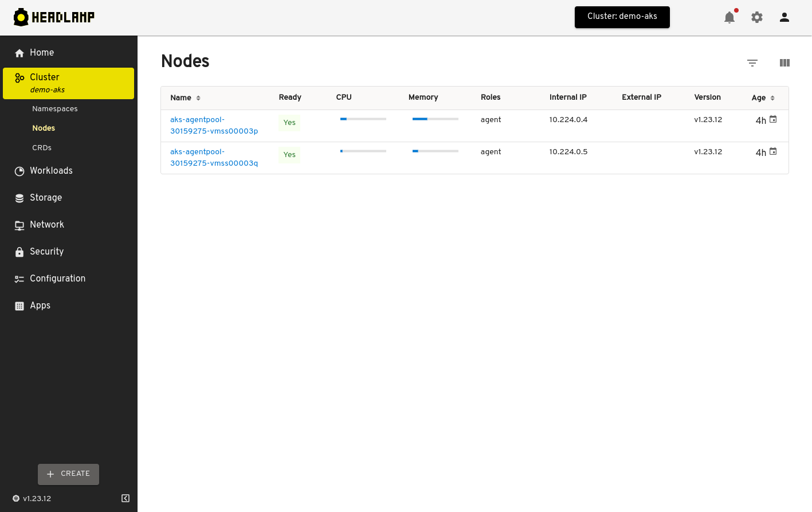The height and width of the screenshot is (512, 812).
Task: Sort by Name using the sort arrows
Action: tap(198, 98)
